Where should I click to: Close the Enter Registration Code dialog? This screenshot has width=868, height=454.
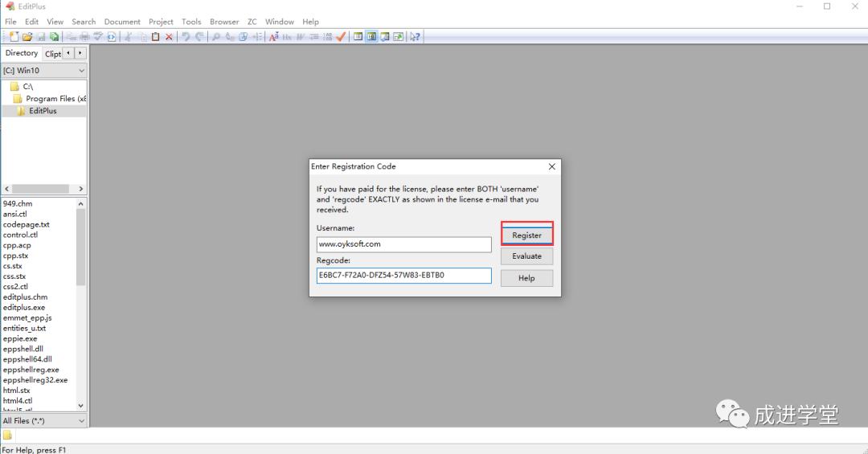click(551, 166)
